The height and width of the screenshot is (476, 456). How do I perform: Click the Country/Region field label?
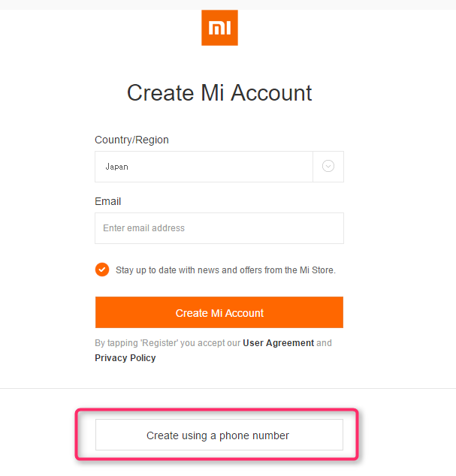131,140
